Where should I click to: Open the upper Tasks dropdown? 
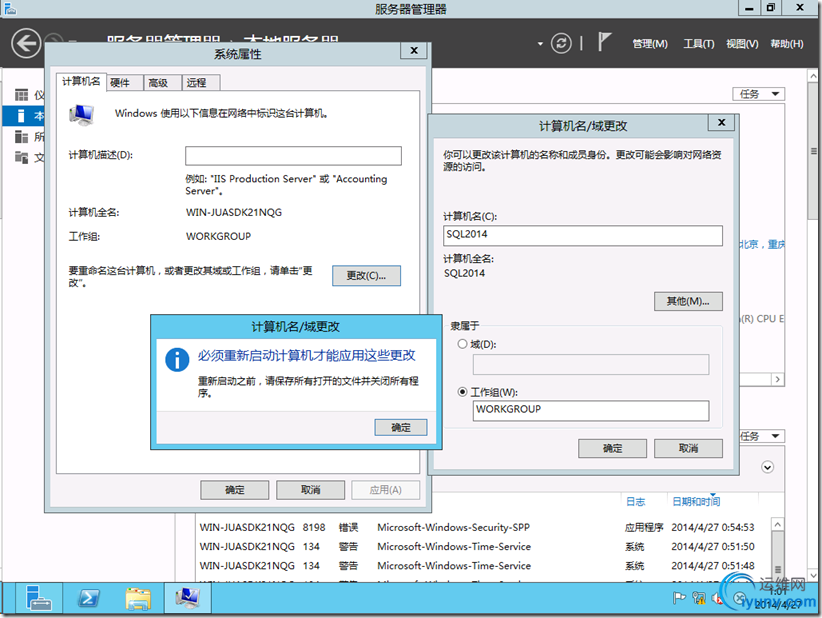click(758, 94)
